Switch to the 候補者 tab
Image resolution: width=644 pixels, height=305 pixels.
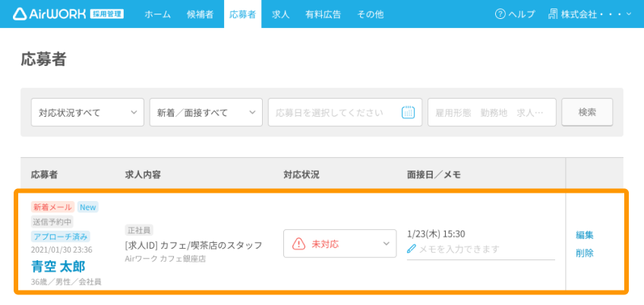(200, 14)
